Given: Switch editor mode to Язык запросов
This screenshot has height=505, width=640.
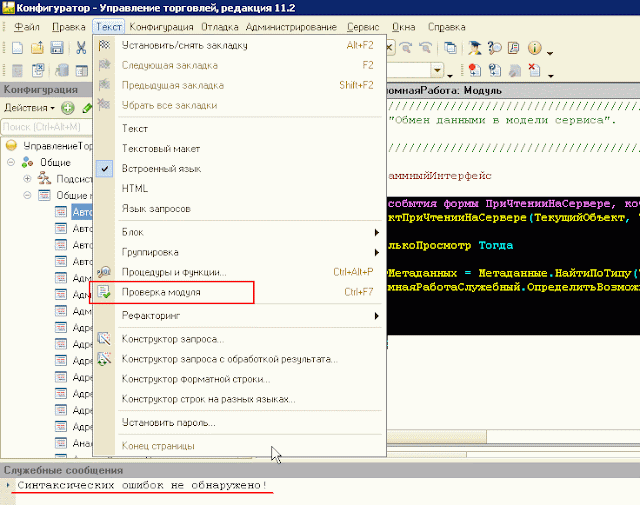Looking at the screenshot, I should [156, 209].
